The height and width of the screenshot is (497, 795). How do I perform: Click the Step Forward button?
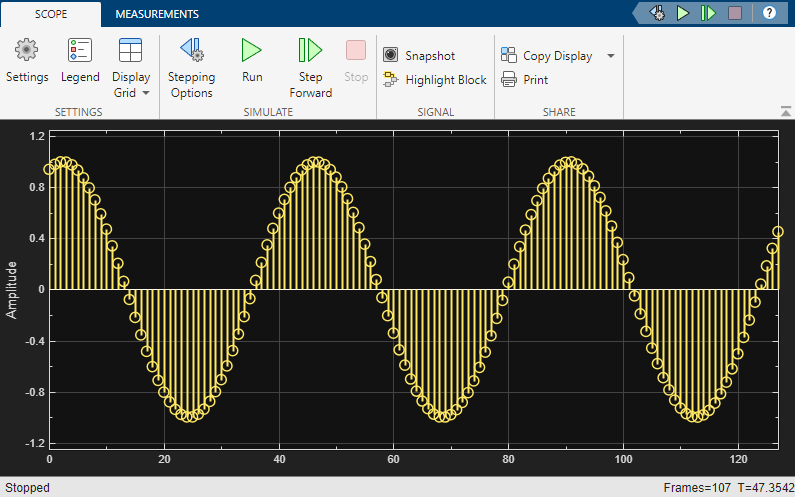point(310,68)
